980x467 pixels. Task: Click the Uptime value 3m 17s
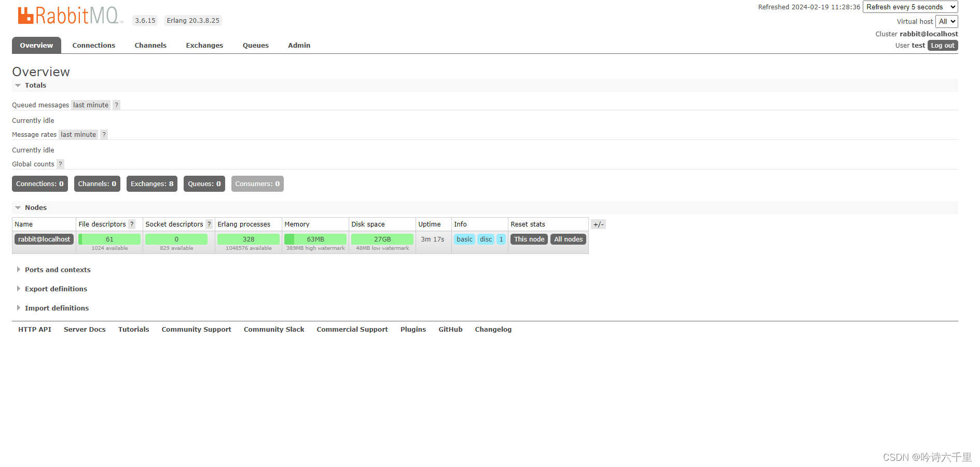tap(432, 239)
